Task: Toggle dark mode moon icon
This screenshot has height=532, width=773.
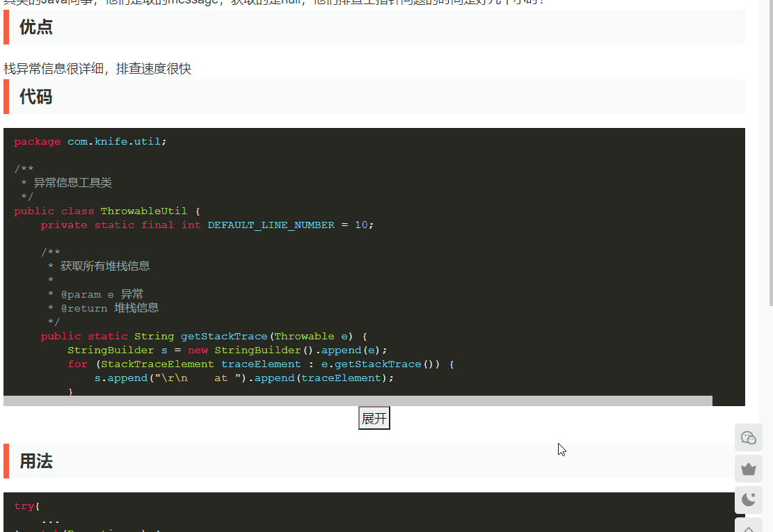Action: (749, 500)
